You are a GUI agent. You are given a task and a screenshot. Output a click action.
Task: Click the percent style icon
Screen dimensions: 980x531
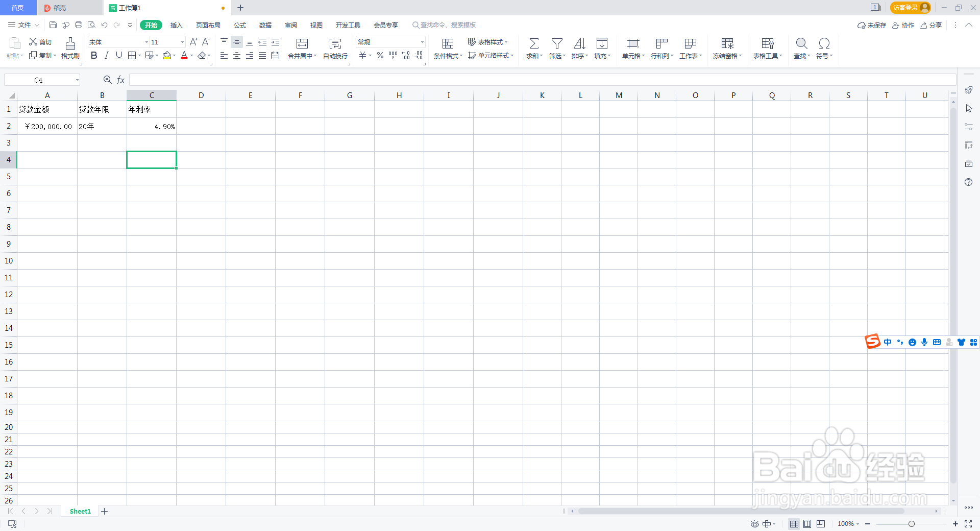pos(380,55)
